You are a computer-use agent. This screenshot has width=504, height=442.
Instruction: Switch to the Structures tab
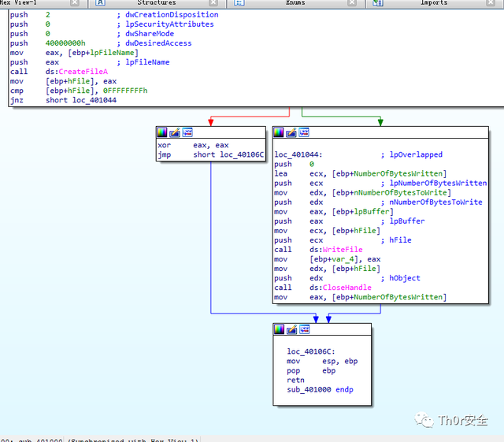pyautogui.click(x=157, y=2)
